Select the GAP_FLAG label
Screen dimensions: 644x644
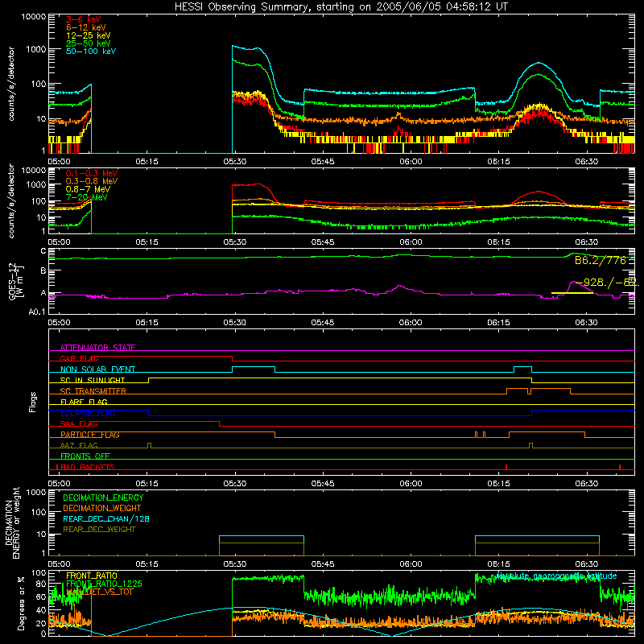[x=79, y=358]
